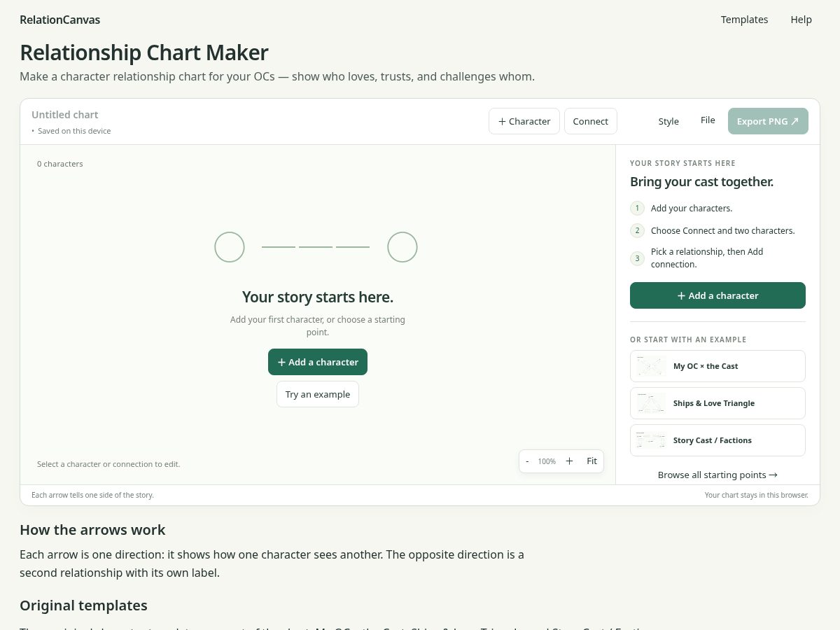This screenshot has height=630, width=840.
Task: Choose the My OC × the Cast example
Action: coord(717,366)
